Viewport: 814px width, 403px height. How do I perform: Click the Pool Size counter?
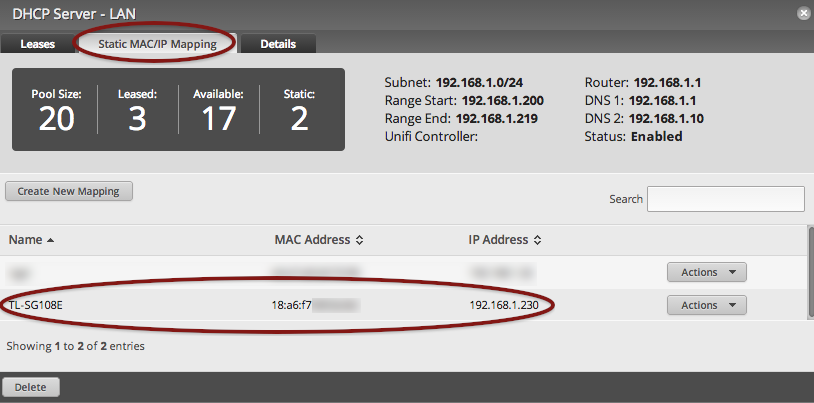pyautogui.click(x=57, y=110)
